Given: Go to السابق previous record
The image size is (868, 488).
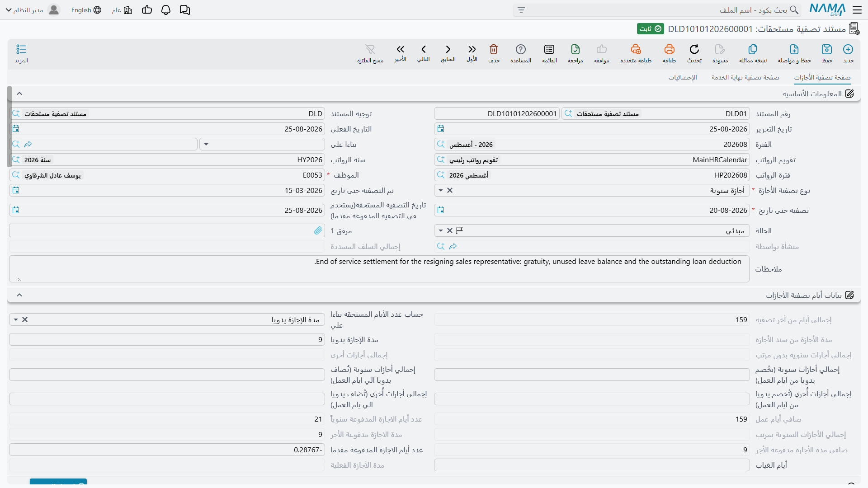Looking at the screenshot, I should 448,49.
